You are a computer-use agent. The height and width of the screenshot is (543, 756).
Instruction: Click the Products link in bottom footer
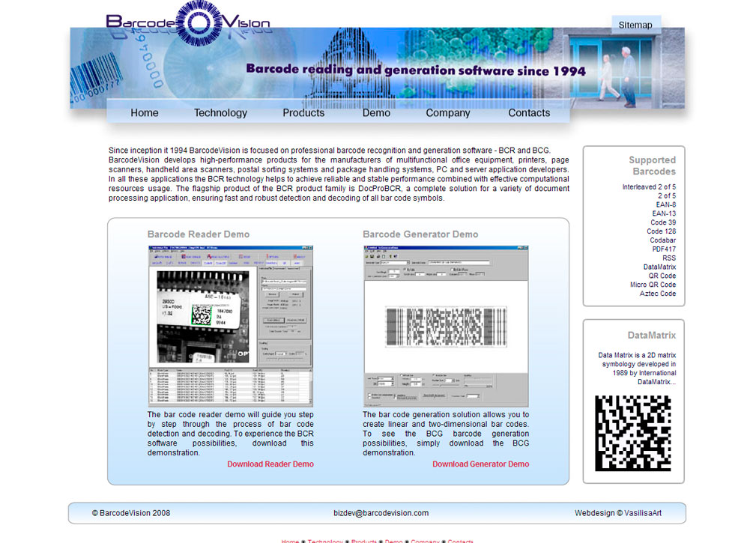pyautogui.click(x=364, y=541)
